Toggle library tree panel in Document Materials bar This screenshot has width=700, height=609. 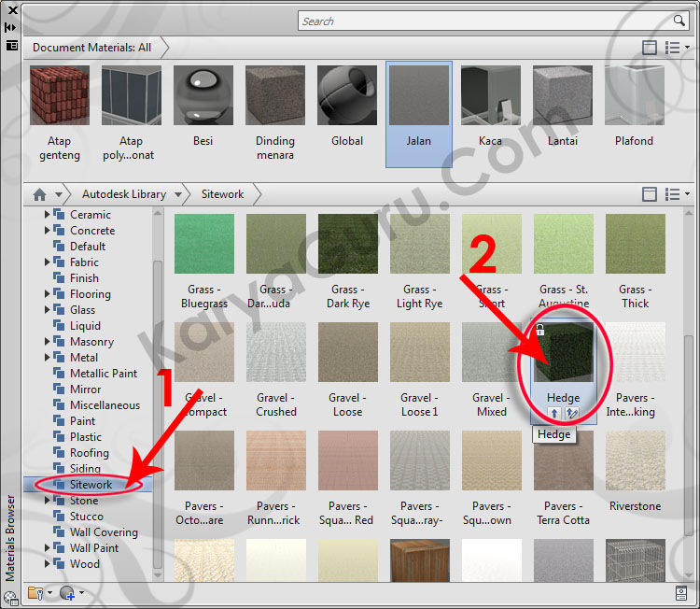coord(650,48)
